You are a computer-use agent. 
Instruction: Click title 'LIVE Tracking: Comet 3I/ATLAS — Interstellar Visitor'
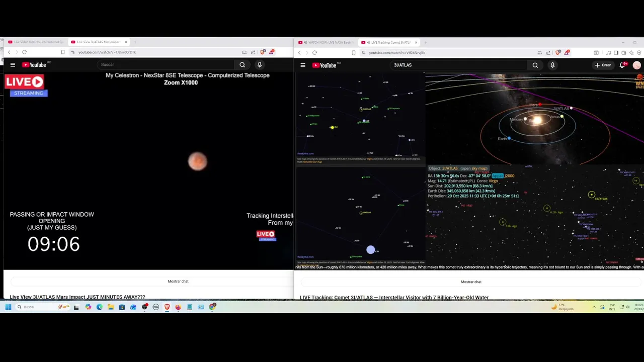(394, 298)
